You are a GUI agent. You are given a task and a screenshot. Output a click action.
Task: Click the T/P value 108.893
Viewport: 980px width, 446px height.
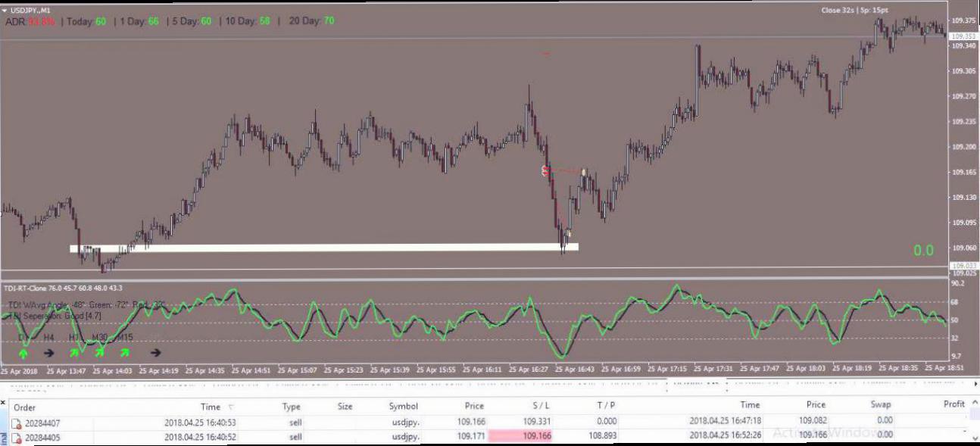[604, 436]
